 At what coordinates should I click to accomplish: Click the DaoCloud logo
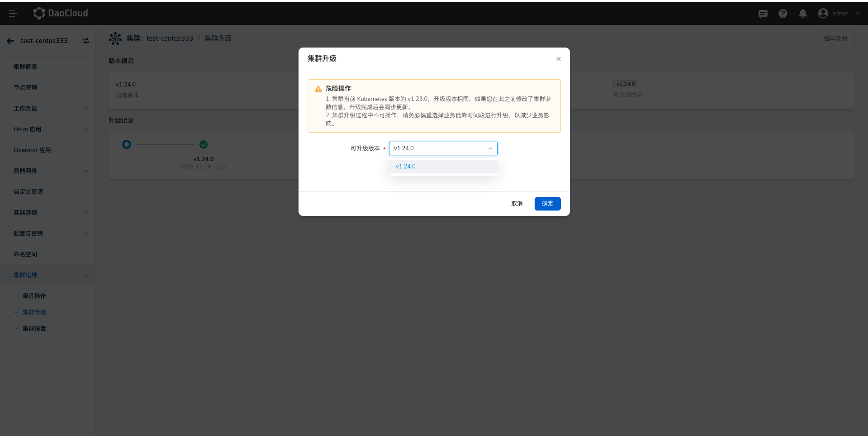pyautogui.click(x=61, y=14)
